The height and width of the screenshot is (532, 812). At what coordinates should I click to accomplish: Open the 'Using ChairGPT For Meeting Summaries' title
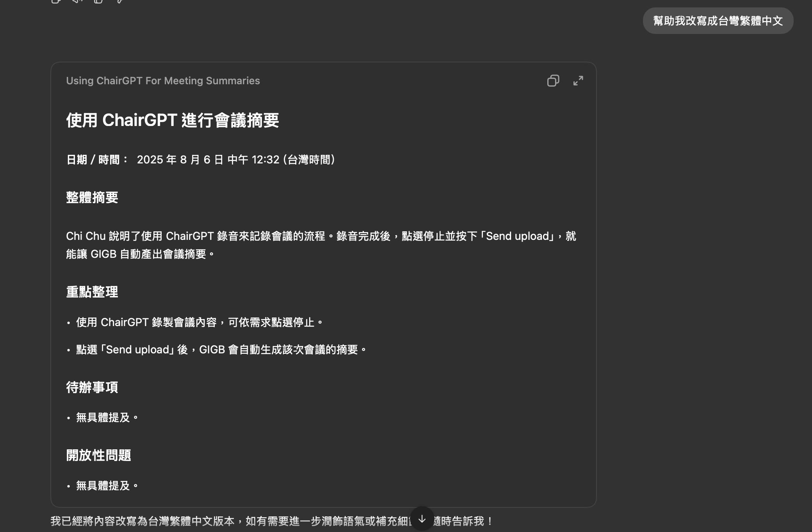(163, 81)
